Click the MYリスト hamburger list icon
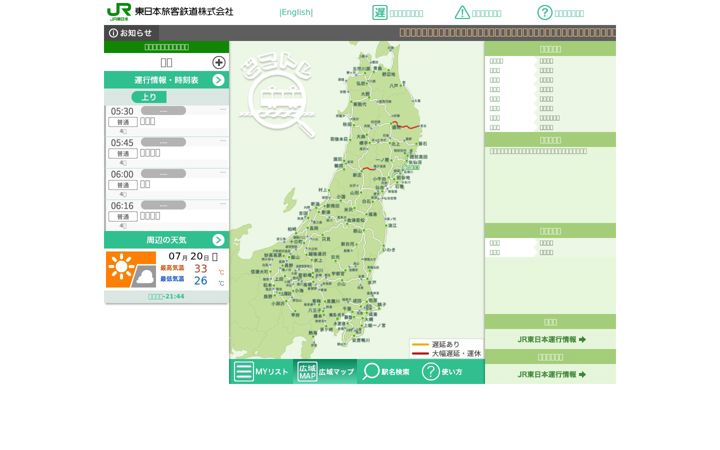This screenshot has width=720, height=450. 243,371
